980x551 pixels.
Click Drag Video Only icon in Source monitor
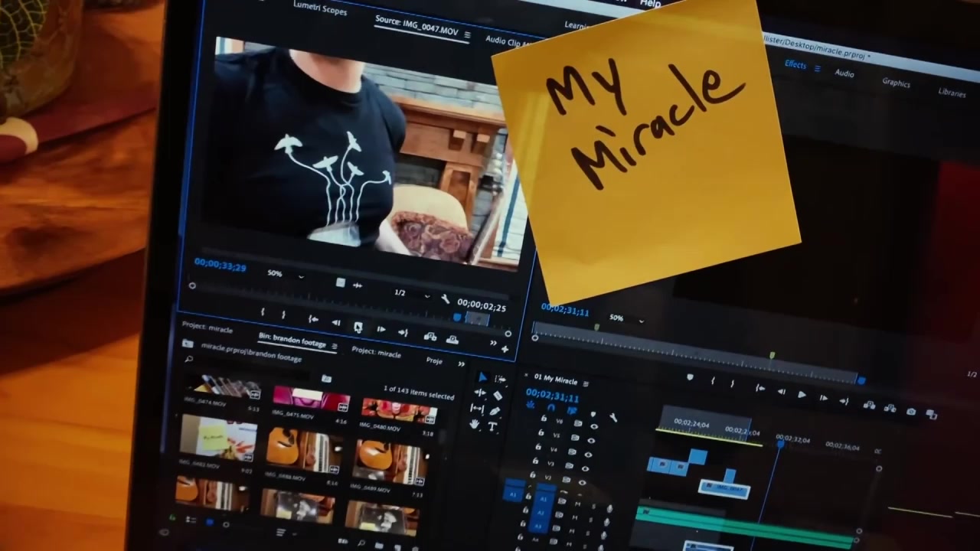tap(341, 282)
